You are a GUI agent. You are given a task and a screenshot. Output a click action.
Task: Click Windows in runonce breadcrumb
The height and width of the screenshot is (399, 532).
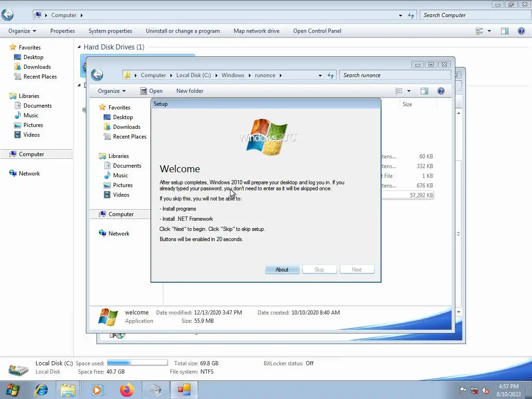pyautogui.click(x=233, y=75)
